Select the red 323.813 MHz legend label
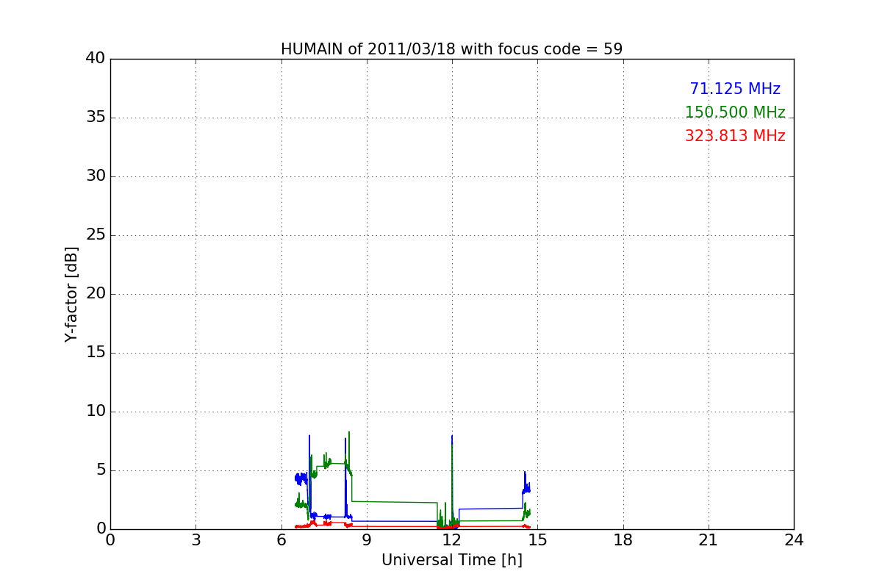Image resolution: width=882 pixels, height=588 pixels. 735,136
